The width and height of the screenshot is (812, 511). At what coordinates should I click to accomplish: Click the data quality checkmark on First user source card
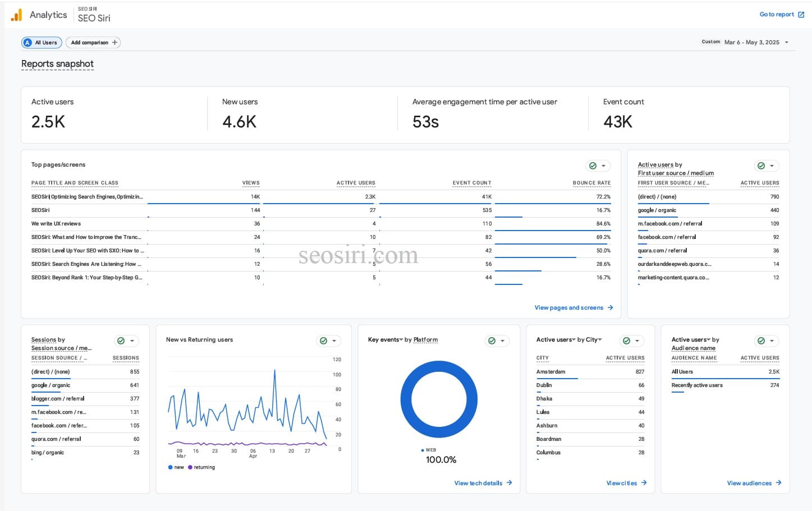tap(761, 165)
